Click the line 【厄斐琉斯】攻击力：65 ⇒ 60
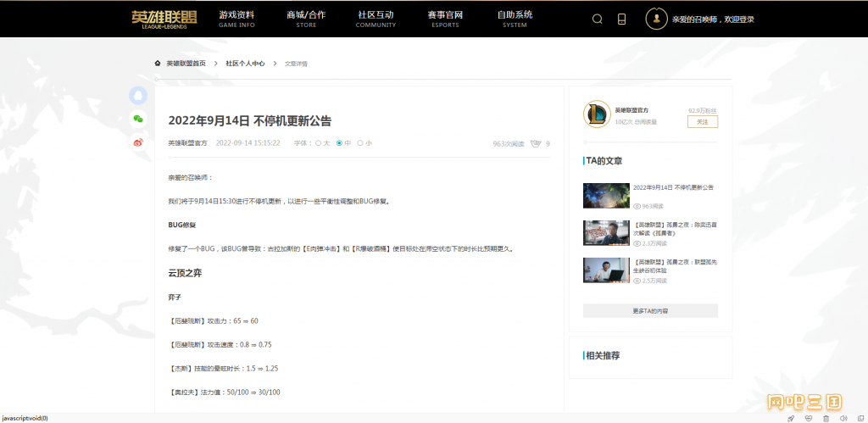The image size is (868, 423). 213,321
